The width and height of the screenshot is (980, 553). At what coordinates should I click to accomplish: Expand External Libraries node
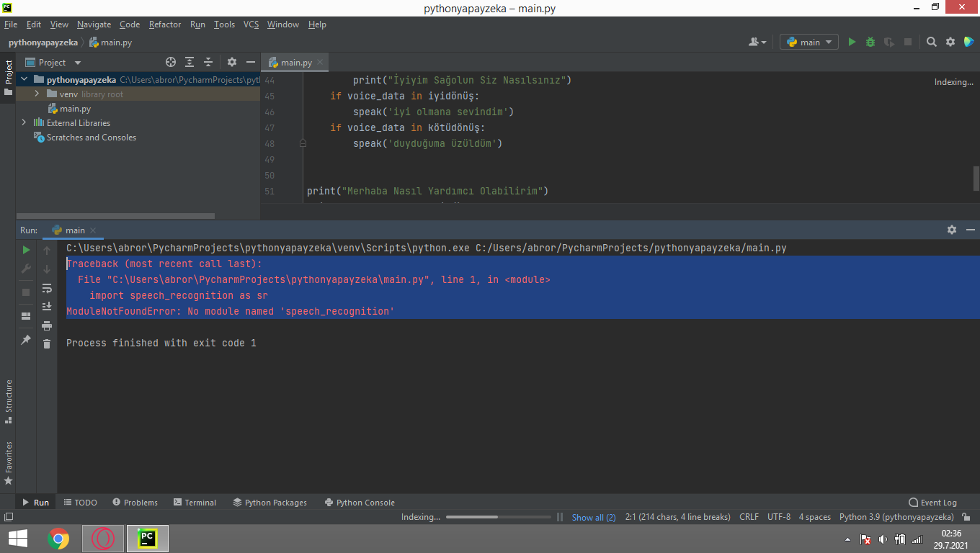[24, 123]
